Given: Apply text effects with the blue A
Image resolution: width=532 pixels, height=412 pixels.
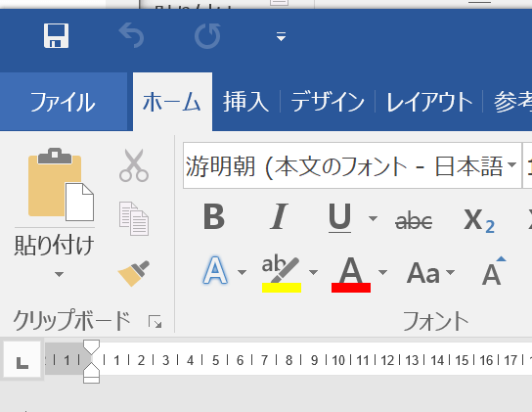Looking at the screenshot, I should (x=215, y=271).
